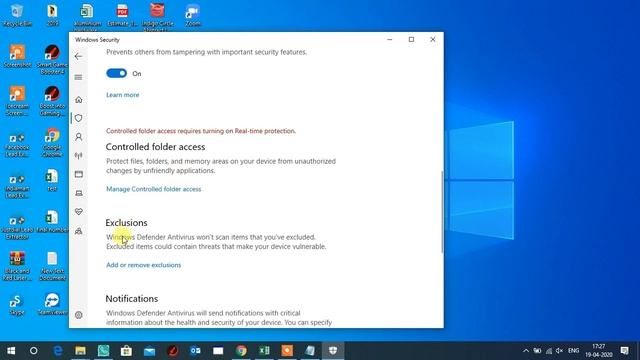Open Microsoft Edge from the taskbar

[58, 351]
